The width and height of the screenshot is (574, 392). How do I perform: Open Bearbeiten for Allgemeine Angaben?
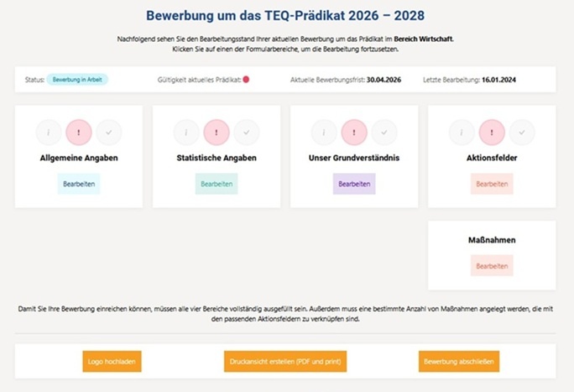point(79,183)
